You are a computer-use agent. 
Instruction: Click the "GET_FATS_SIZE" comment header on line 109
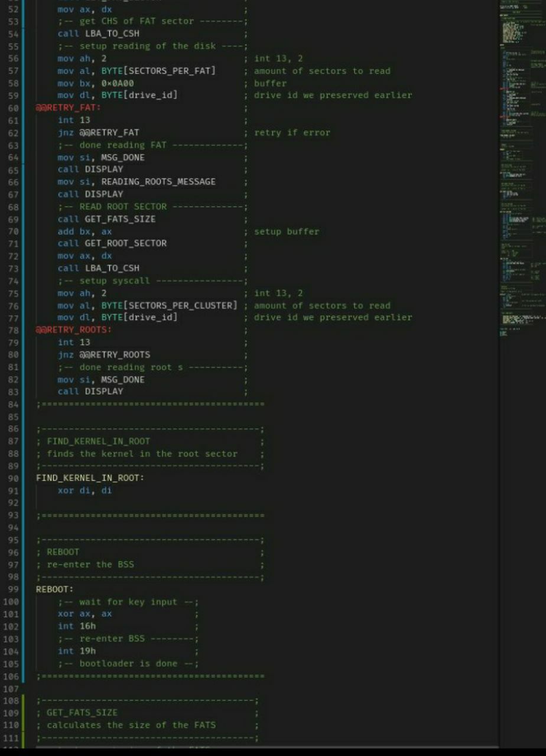[82, 713]
